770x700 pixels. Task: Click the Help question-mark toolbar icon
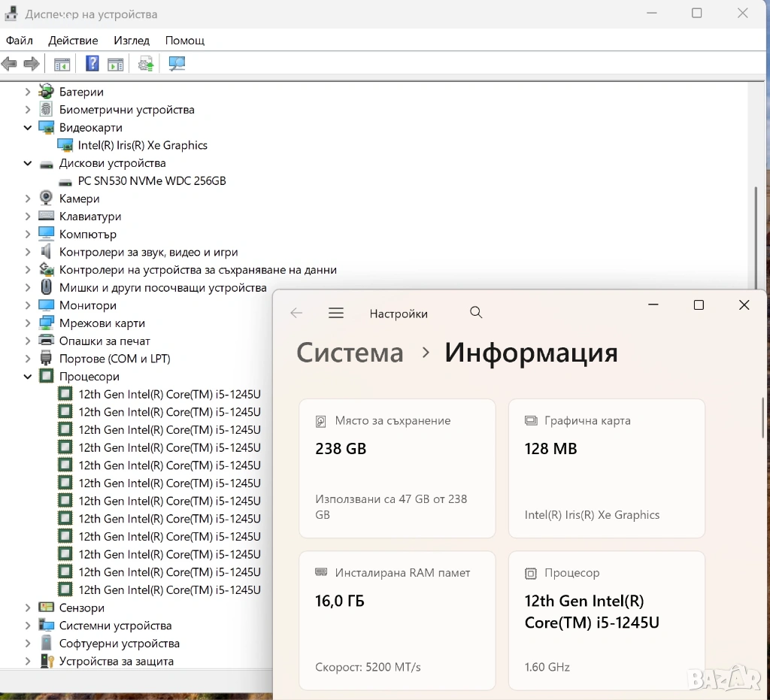click(92, 64)
